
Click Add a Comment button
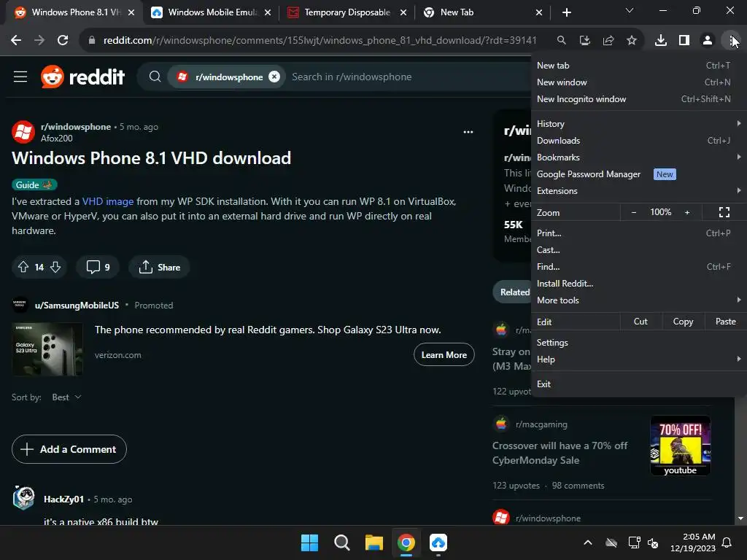pos(69,449)
